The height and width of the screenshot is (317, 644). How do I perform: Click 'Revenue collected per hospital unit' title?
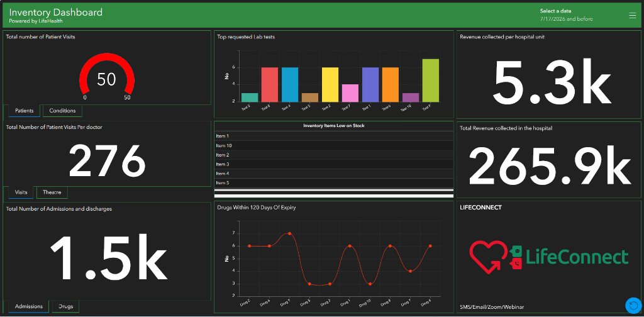pos(502,37)
